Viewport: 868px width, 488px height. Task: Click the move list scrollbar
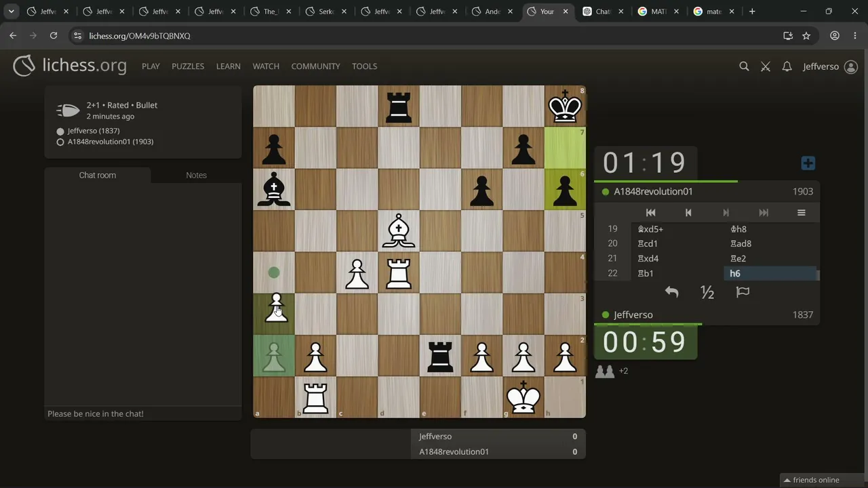tap(818, 274)
